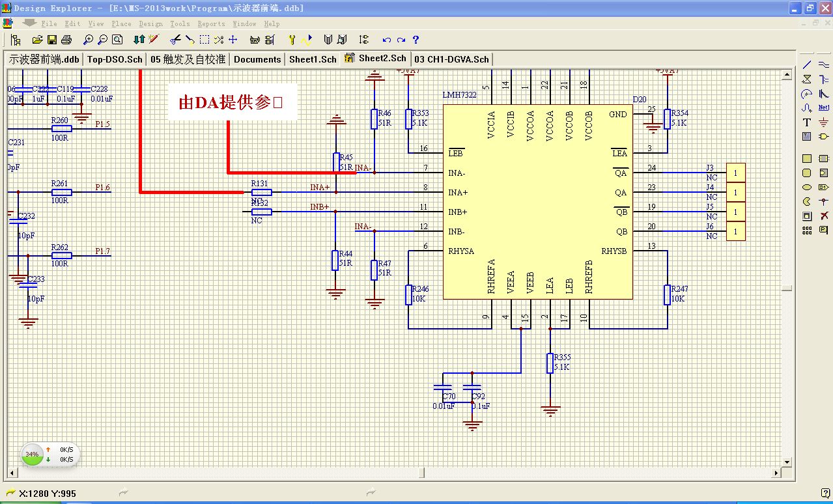
Task: Open the Documents tab
Action: 257,59
